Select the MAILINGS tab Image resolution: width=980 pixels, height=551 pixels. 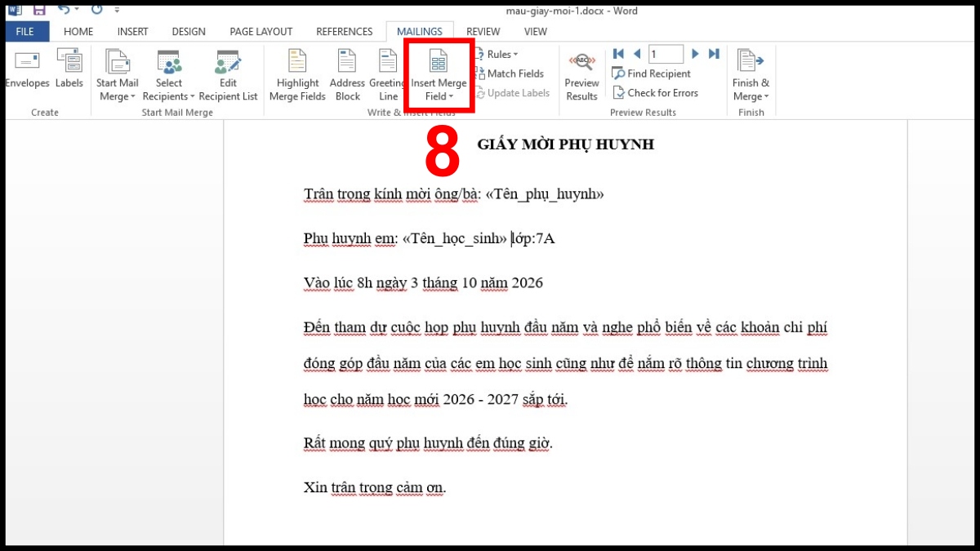420,32
